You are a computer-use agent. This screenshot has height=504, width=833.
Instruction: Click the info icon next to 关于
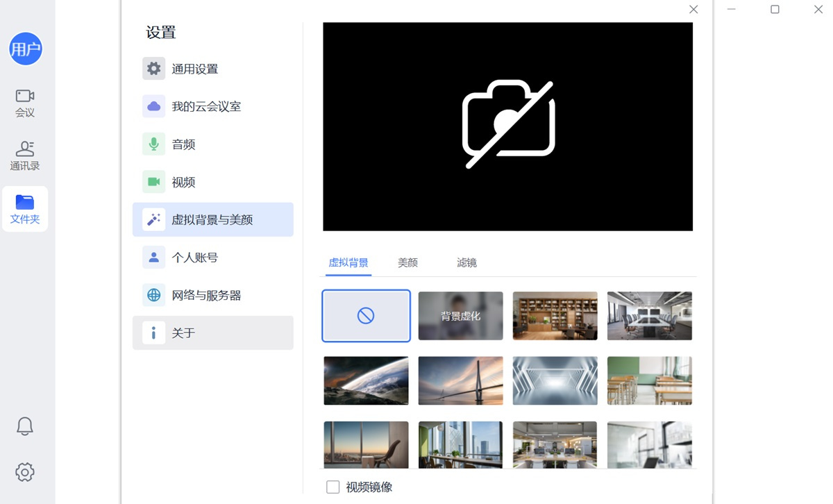[x=153, y=333]
